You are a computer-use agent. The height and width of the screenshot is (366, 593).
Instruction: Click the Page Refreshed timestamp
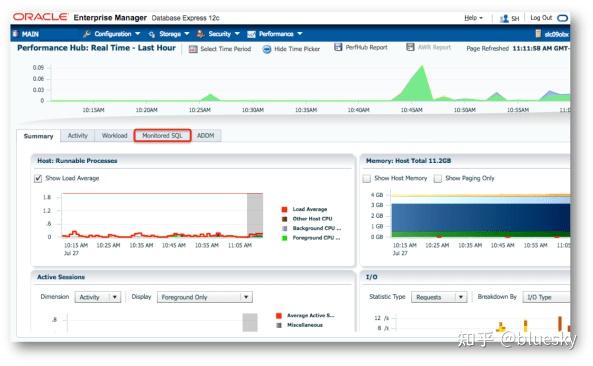tap(541, 48)
